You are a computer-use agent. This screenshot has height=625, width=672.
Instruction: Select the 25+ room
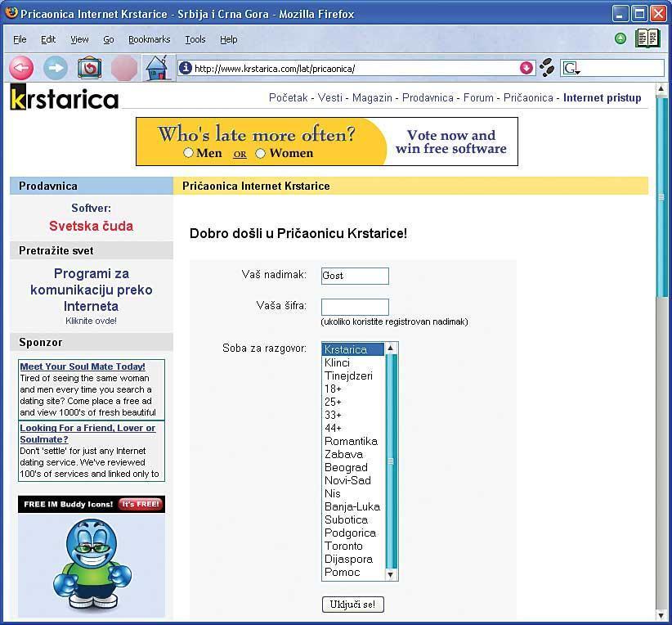(x=352, y=402)
